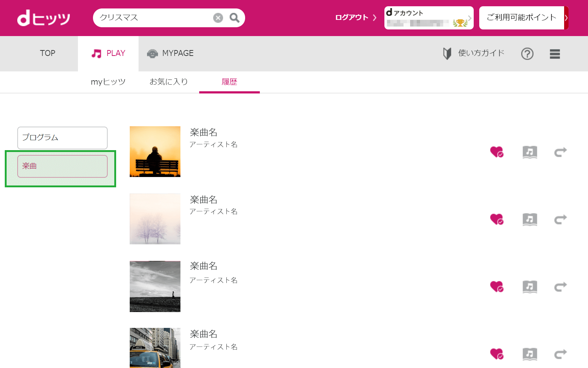Image resolution: width=588 pixels, height=368 pixels.
Task: Select the 楽曲 filter button
Action: pyautogui.click(x=62, y=166)
